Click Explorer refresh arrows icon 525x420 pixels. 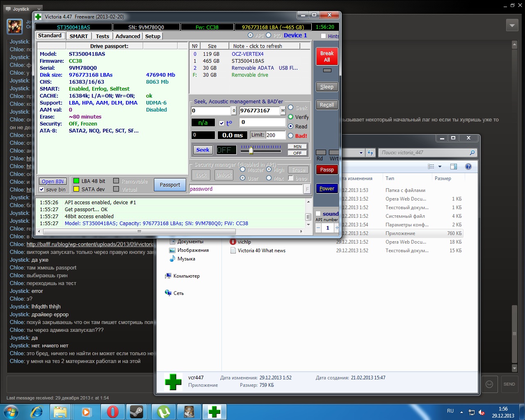[x=370, y=153]
